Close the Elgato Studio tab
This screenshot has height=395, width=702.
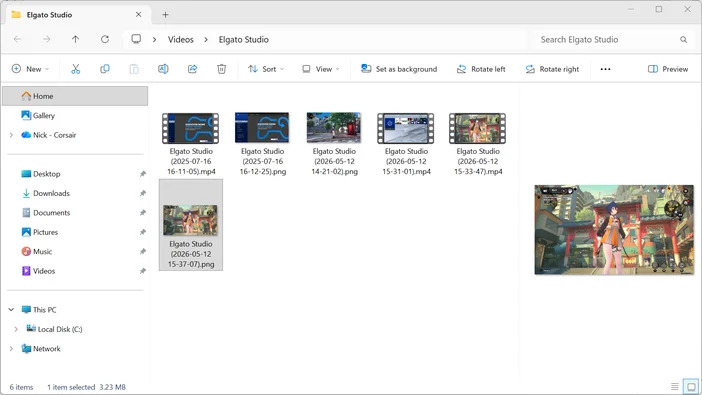[x=138, y=15]
